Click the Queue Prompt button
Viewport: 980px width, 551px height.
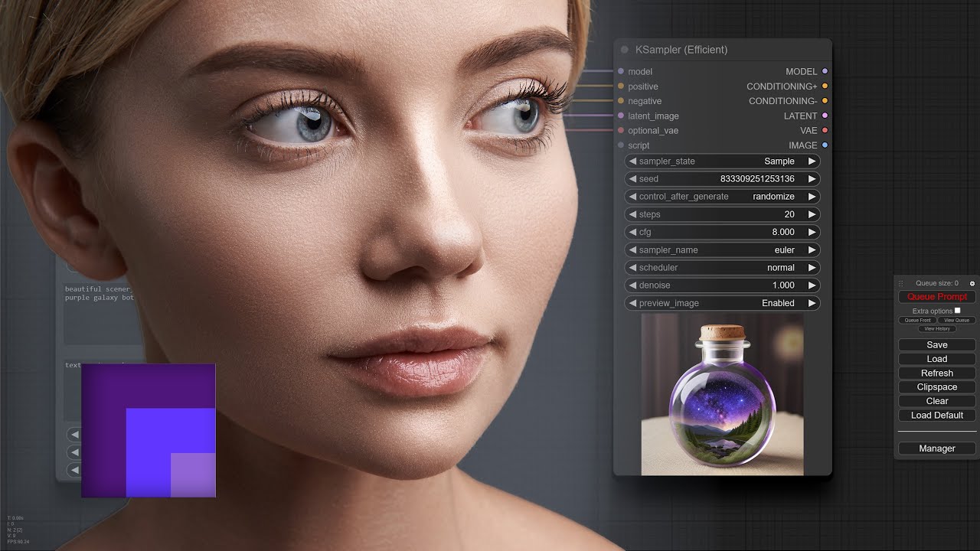pos(937,297)
